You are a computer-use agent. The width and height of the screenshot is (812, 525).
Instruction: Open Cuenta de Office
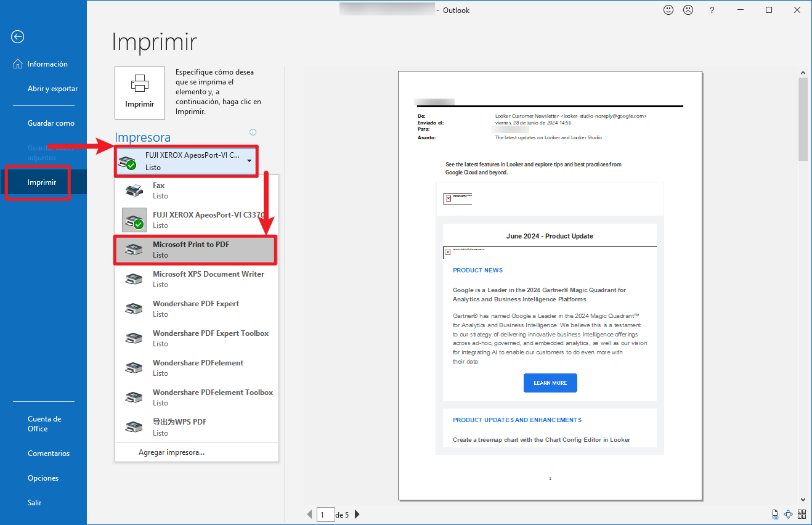tap(43, 424)
